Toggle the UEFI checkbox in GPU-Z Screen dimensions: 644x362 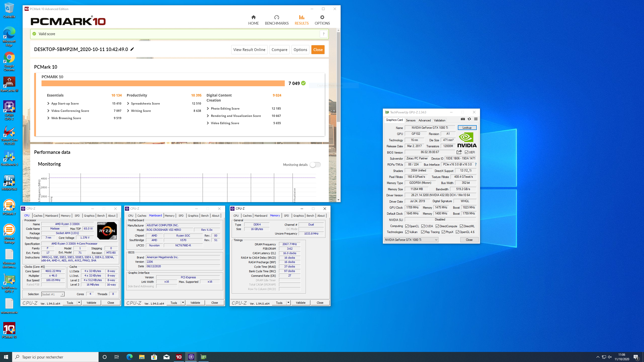tap(466, 152)
